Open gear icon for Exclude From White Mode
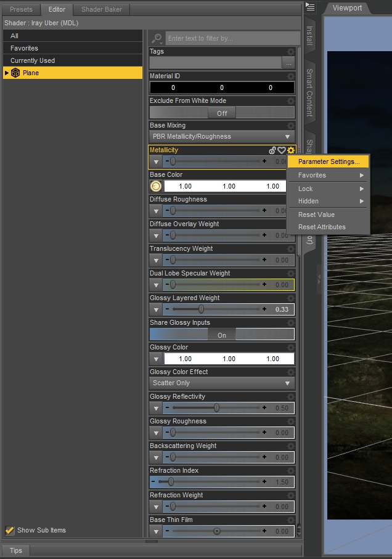Screen dimensions: 392x559 291,100
